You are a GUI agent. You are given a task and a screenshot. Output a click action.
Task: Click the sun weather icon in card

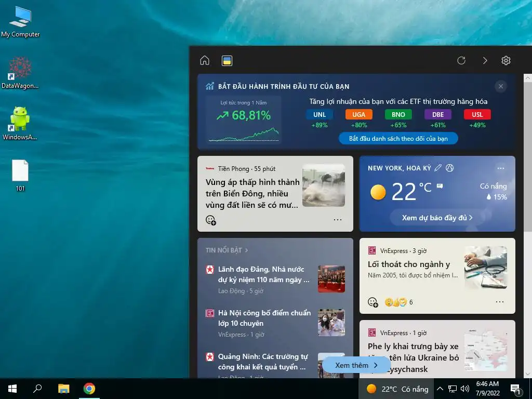pyautogui.click(x=378, y=192)
